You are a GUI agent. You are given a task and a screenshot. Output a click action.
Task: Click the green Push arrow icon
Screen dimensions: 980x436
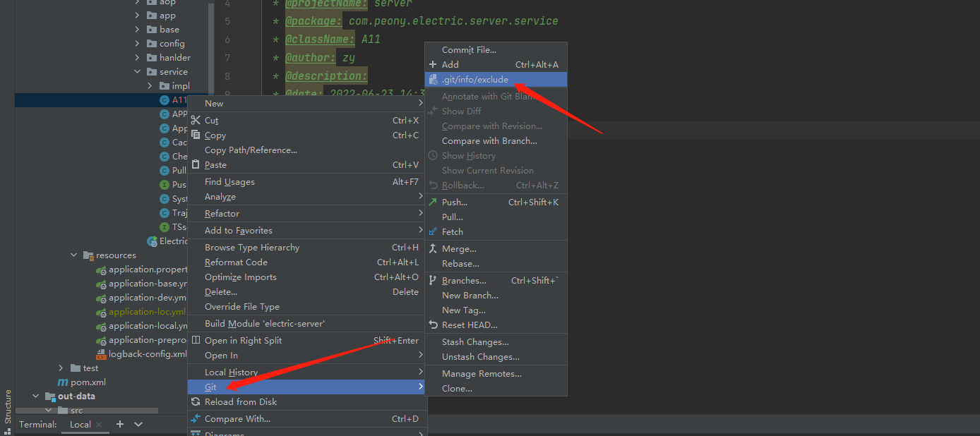pyautogui.click(x=433, y=202)
